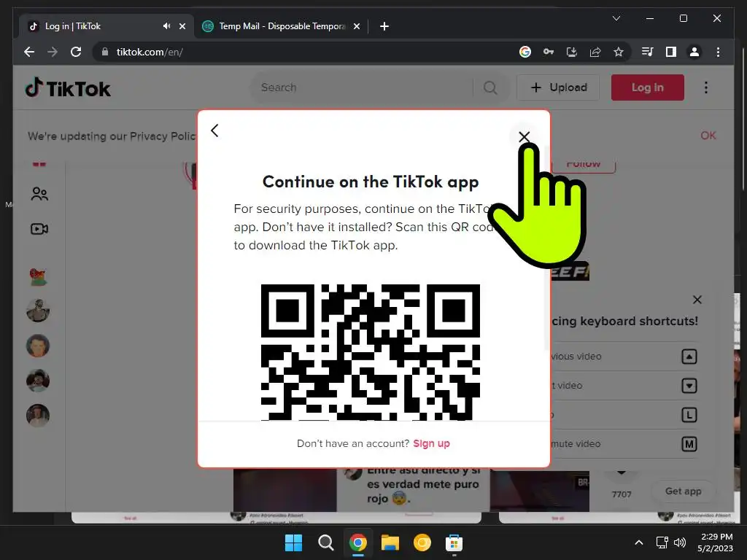Viewport: 747px width, 560px height.
Task: Open a new browser tab
Action: click(x=384, y=26)
